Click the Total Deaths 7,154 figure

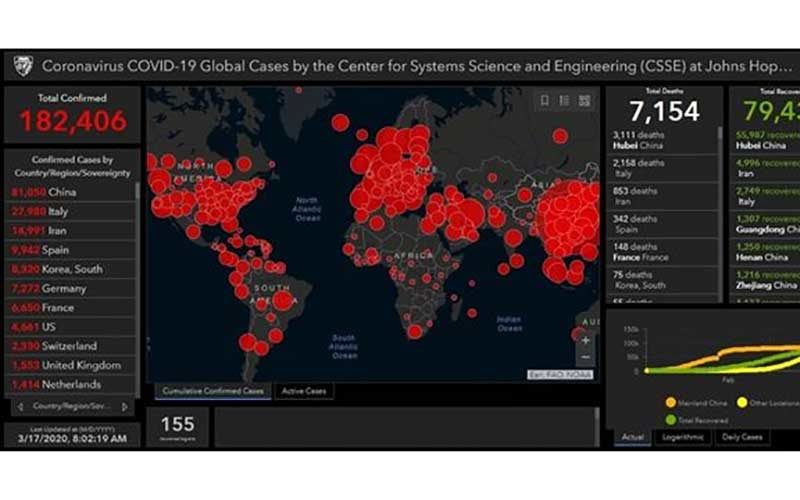[x=664, y=111]
